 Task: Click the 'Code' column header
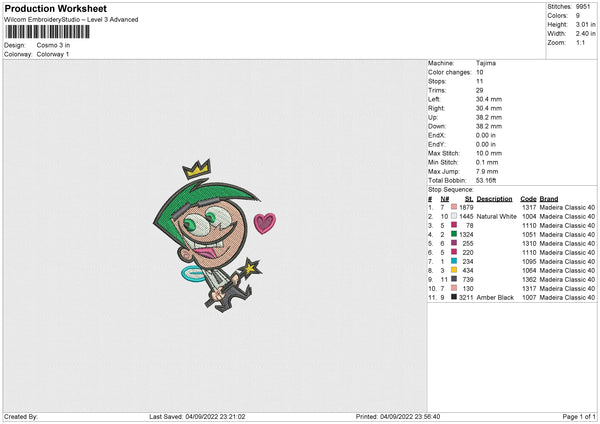(528, 199)
